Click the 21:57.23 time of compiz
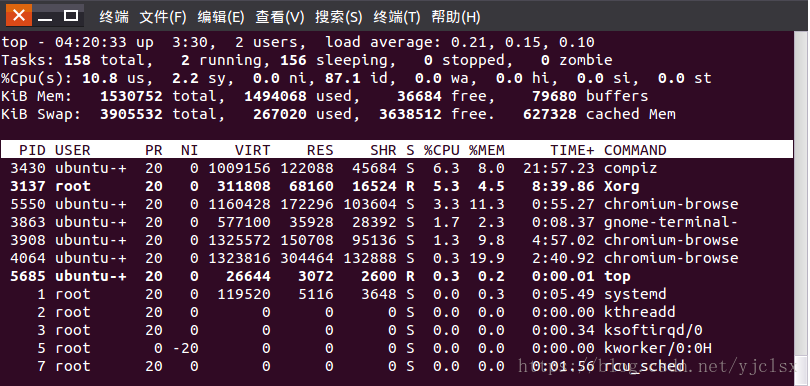810x386 pixels. [x=558, y=168]
